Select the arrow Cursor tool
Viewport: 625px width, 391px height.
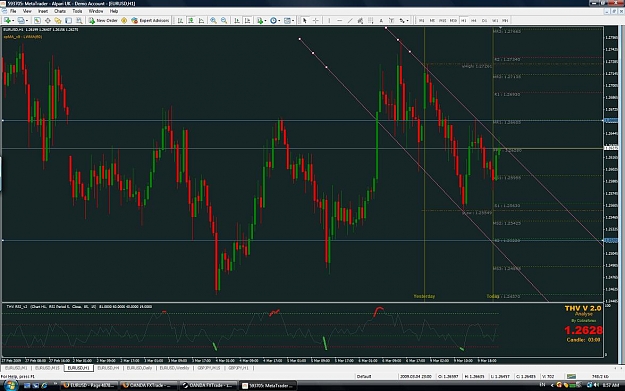tap(305, 20)
